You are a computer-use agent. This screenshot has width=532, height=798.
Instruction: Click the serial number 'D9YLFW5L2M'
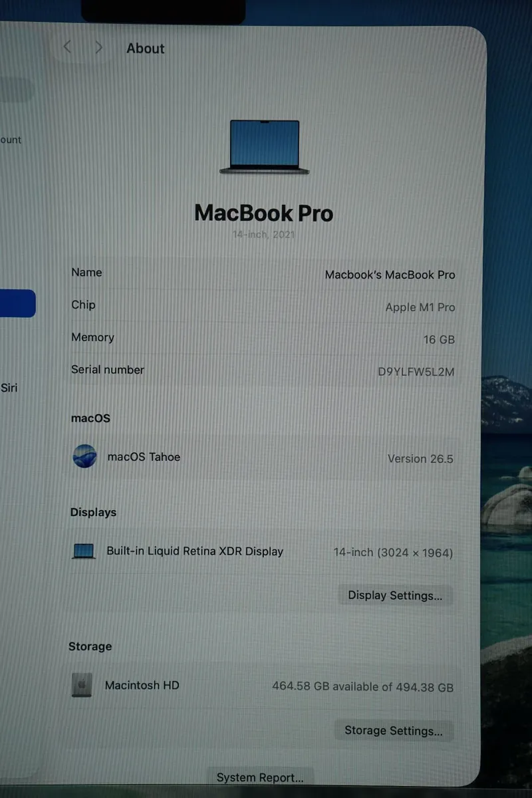tap(416, 372)
